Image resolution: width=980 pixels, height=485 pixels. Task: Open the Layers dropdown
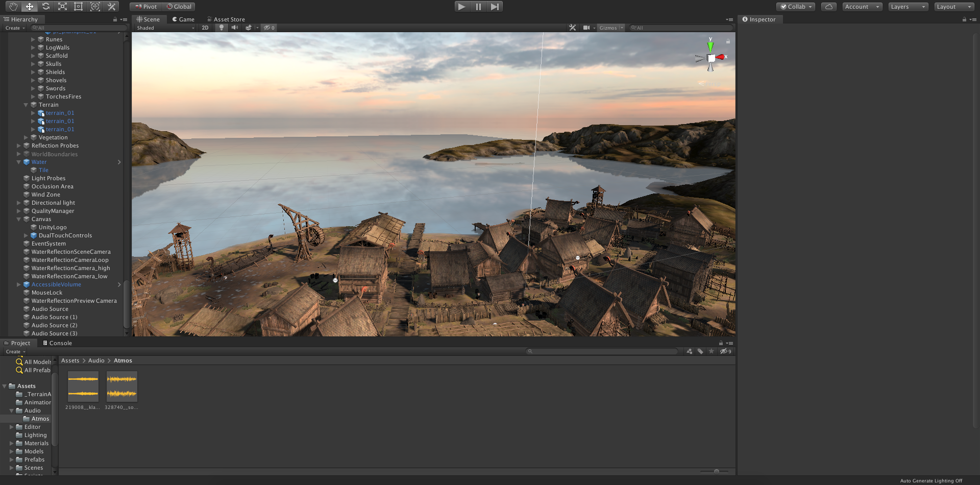click(908, 7)
